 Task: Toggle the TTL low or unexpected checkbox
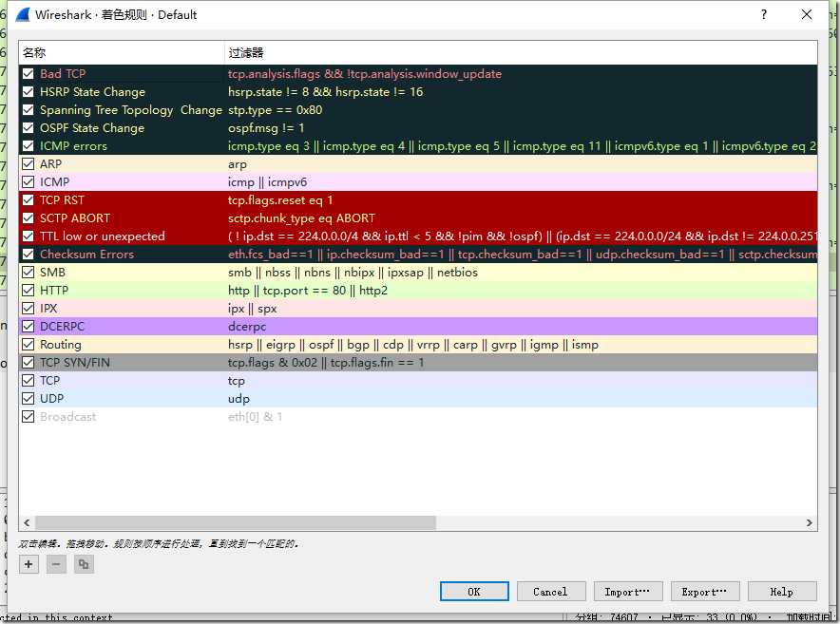pyautogui.click(x=29, y=236)
